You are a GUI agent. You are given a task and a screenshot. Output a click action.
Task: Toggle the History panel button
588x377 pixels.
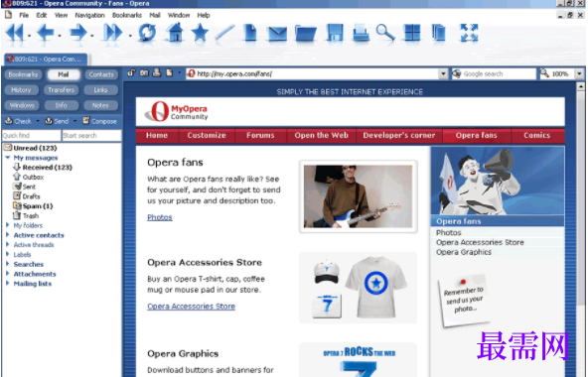pyautogui.click(x=21, y=90)
